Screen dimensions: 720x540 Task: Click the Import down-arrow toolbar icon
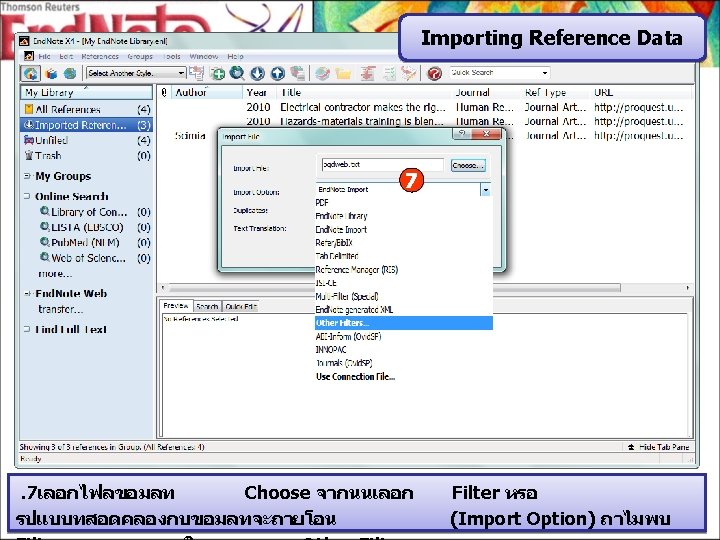(x=258, y=73)
